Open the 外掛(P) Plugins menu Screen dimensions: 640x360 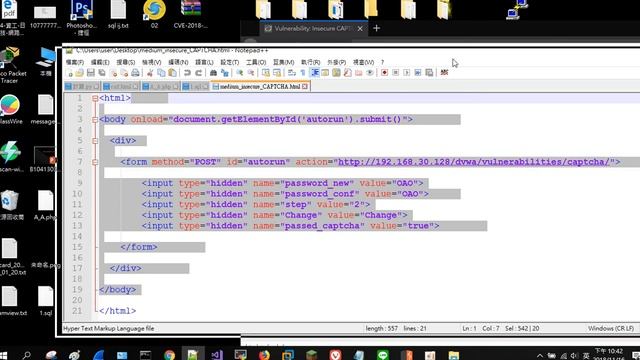click(x=336, y=62)
